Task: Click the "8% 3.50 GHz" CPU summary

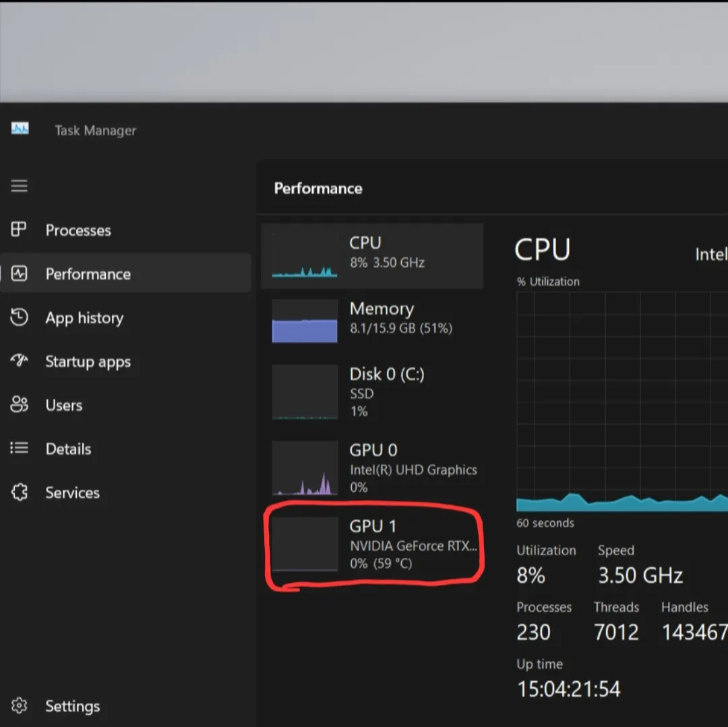Action: coord(387,263)
